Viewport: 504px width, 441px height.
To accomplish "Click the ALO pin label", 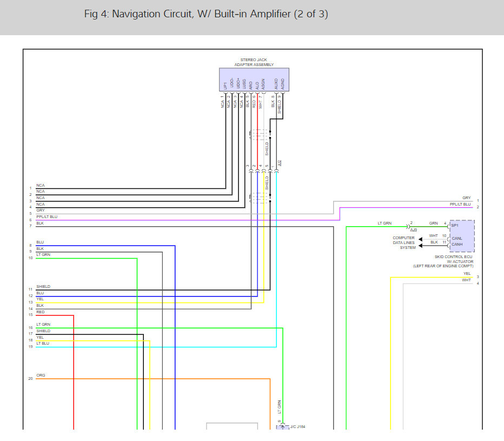I will [257, 85].
